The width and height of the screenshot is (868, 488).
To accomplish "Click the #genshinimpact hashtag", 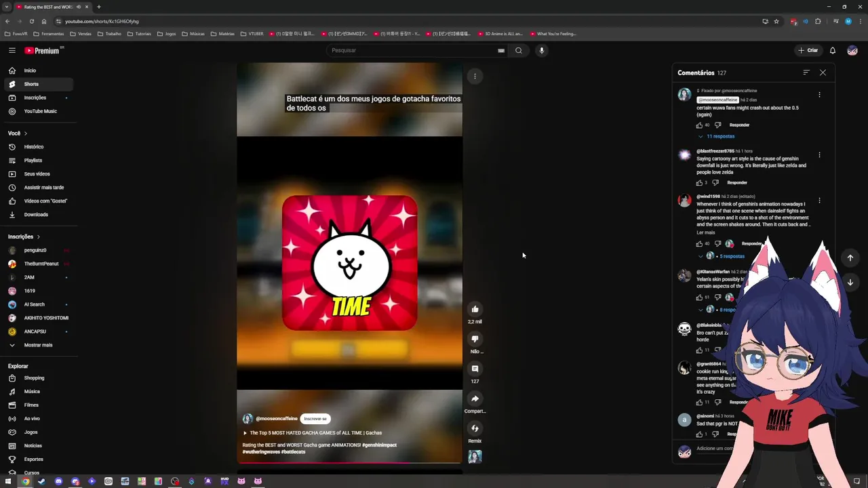I will (380, 445).
